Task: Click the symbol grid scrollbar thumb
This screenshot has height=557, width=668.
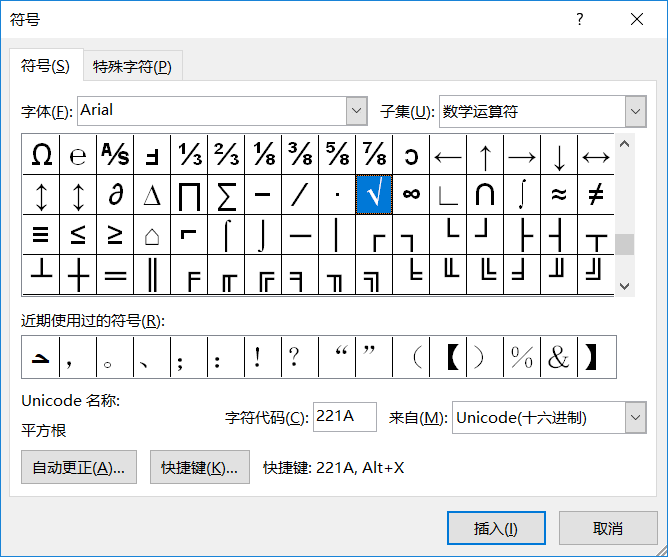Action: [625, 244]
